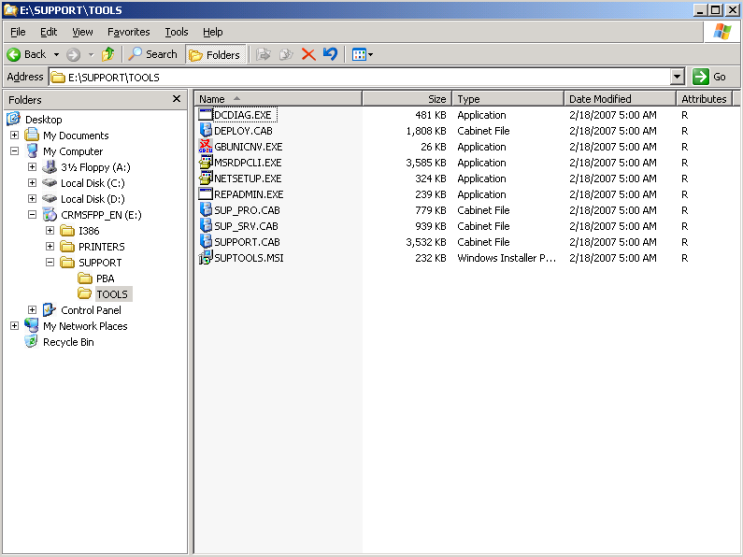This screenshot has width=743, height=557.
Task: Click the CRMSFPP_EN CD drive icon
Action: (49, 214)
